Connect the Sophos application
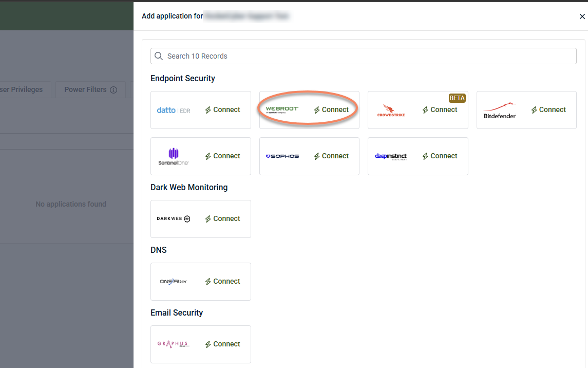 pyautogui.click(x=331, y=156)
